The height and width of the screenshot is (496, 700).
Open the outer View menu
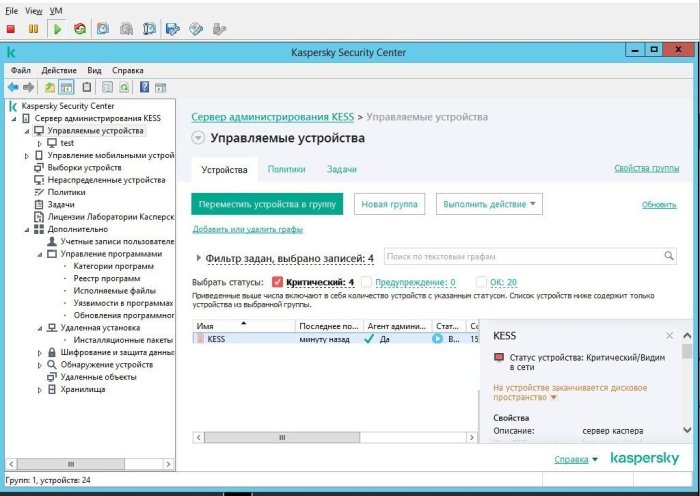pos(33,11)
